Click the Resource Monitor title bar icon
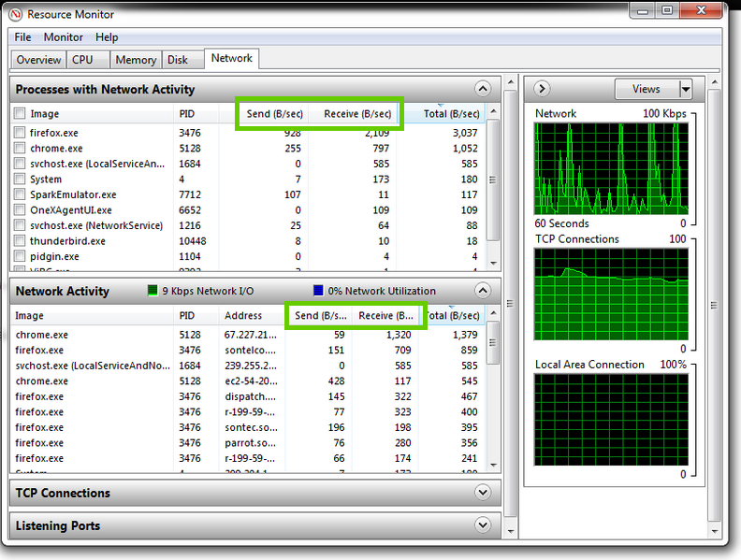The width and height of the screenshot is (741, 560). point(15,14)
